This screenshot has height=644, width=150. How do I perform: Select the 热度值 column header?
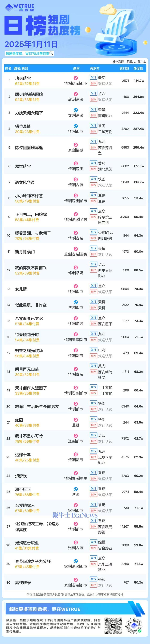coord(138,68)
